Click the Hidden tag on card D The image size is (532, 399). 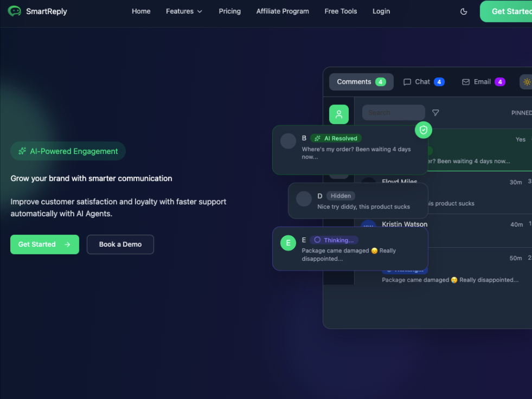(x=341, y=196)
